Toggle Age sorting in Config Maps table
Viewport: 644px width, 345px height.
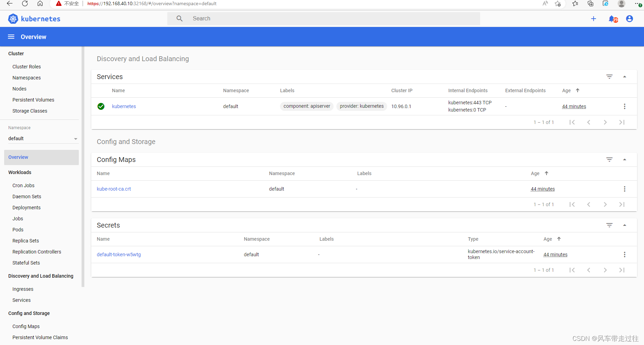[546, 173]
